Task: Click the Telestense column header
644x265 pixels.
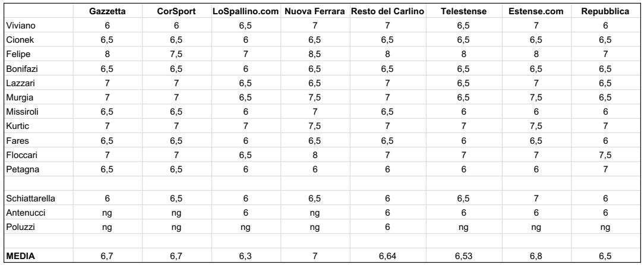Action: (x=464, y=11)
